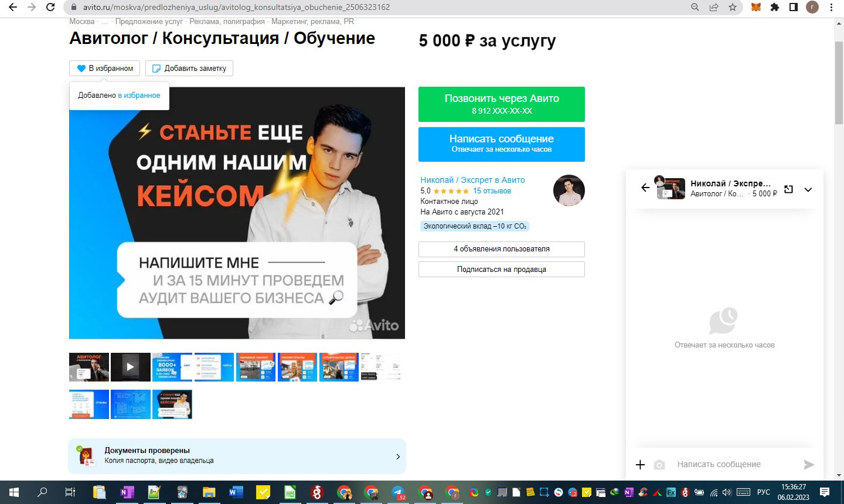The image size is (844, 504).
Task: Open 4 объявления пользователя
Action: (502, 249)
